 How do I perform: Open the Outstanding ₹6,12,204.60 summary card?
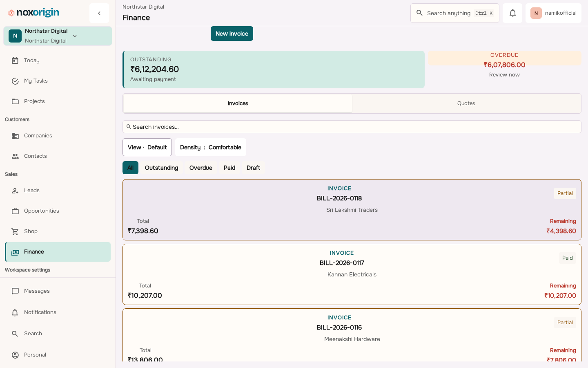[274, 70]
